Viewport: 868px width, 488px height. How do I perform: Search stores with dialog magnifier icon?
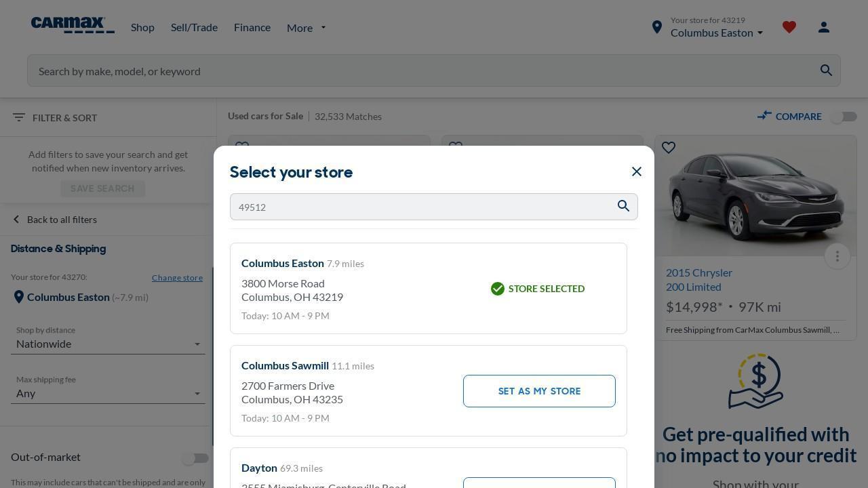click(x=623, y=206)
